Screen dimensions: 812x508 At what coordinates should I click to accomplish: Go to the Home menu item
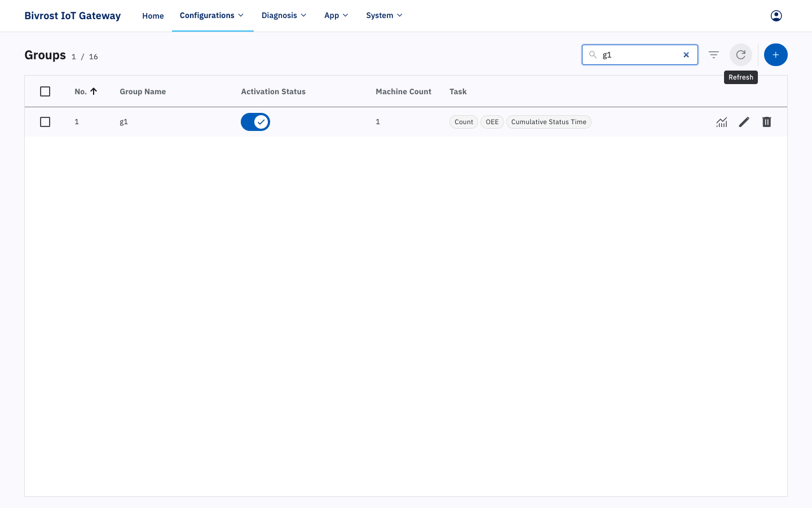click(153, 16)
